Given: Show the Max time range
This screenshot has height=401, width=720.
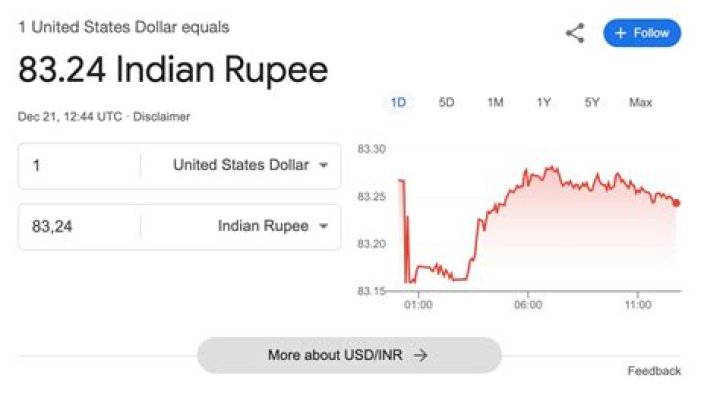Looking at the screenshot, I should click(x=641, y=102).
